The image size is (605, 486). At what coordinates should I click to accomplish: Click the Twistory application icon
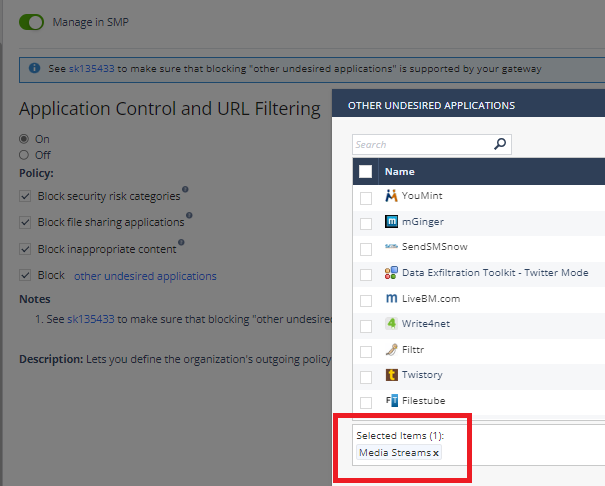click(x=392, y=376)
